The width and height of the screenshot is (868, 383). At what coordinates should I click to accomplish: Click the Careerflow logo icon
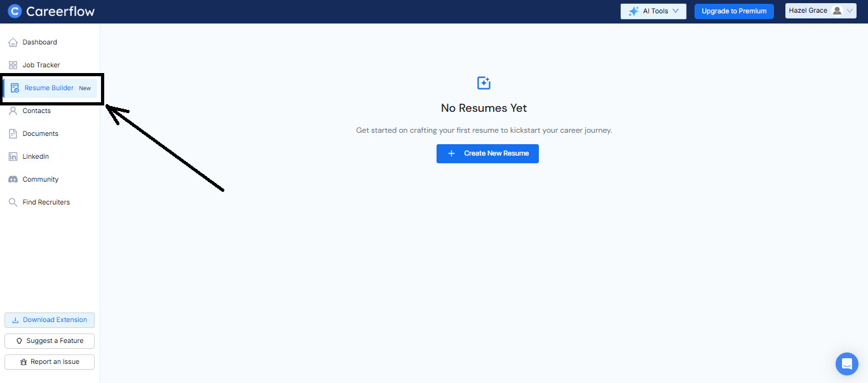(14, 11)
